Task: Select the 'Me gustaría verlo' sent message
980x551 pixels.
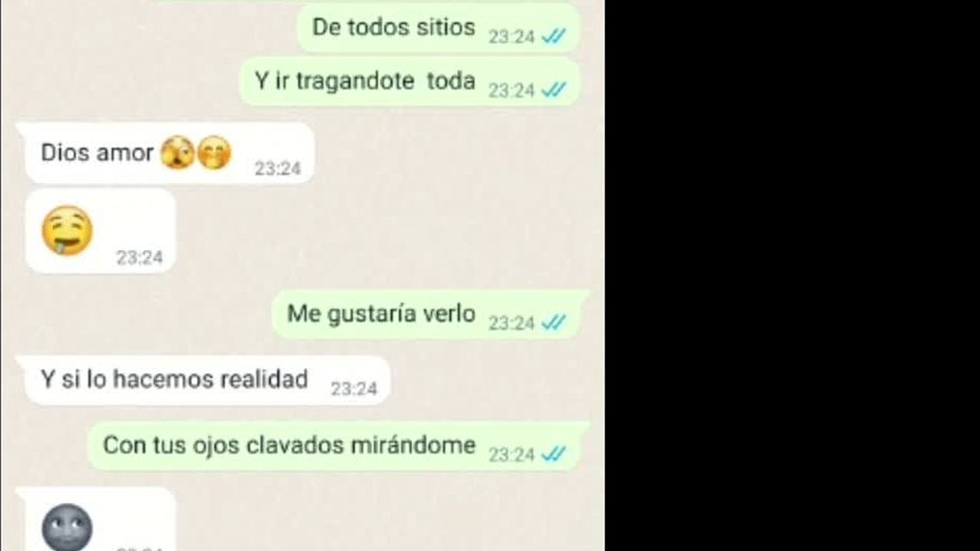Action: (x=431, y=315)
